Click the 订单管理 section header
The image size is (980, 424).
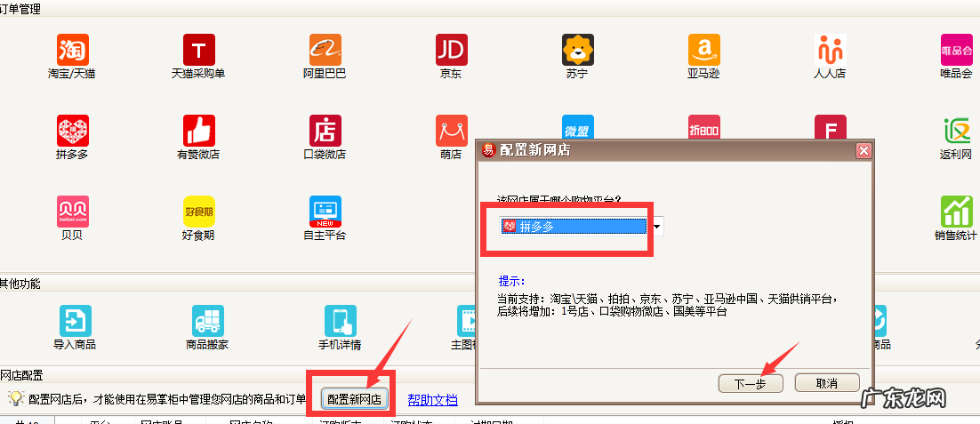click(20, 10)
